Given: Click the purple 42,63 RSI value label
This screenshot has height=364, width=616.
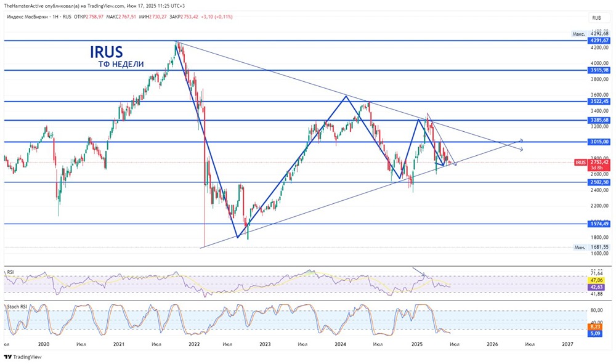Looking at the screenshot, I should [596, 287].
